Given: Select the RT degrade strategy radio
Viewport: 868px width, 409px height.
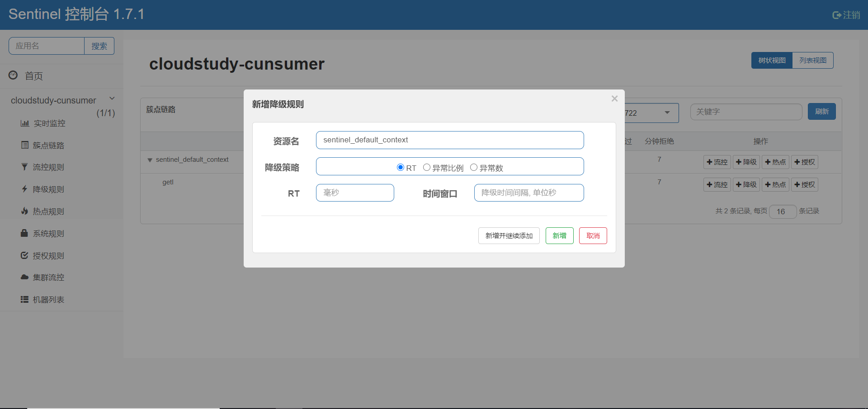Looking at the screenshot, I should click(400, 167).
